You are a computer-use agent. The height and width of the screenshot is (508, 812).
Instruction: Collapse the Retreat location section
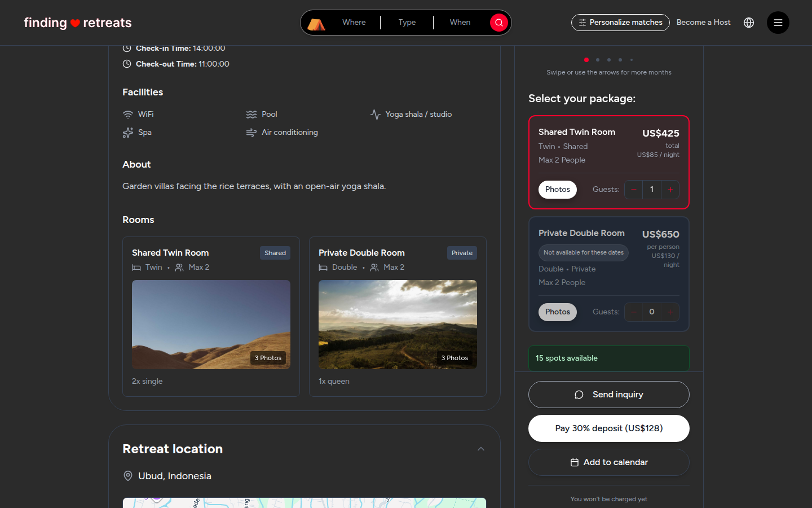(x=481, y=449)
